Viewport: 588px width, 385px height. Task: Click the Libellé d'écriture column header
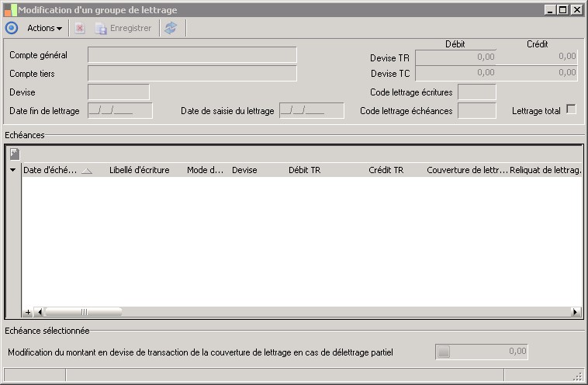(139, 170)
